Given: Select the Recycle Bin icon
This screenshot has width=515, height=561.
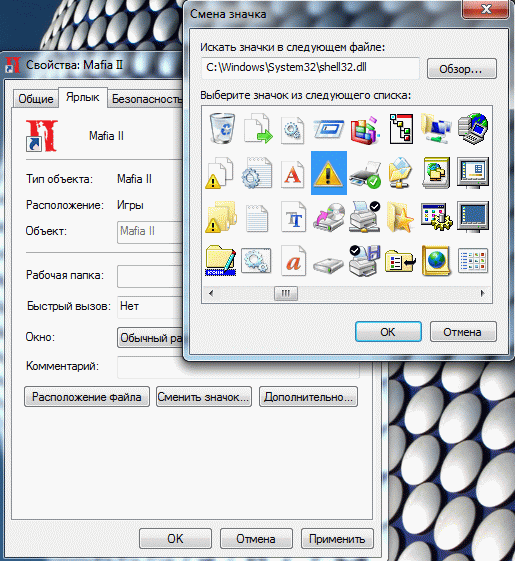Looking at the screenshot, I should (x=222, y=128).
